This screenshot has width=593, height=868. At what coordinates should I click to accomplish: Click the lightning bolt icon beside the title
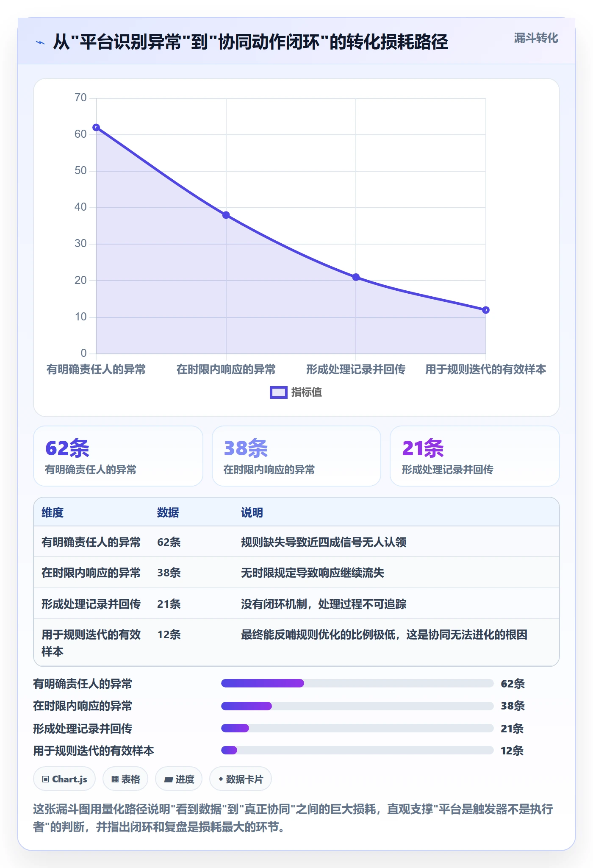click(40, 42)
